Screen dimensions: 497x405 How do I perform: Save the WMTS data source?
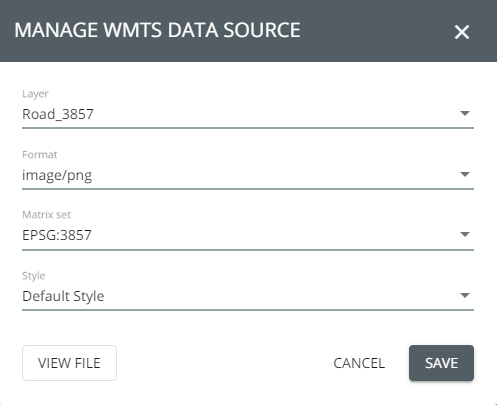coord(441,363)
